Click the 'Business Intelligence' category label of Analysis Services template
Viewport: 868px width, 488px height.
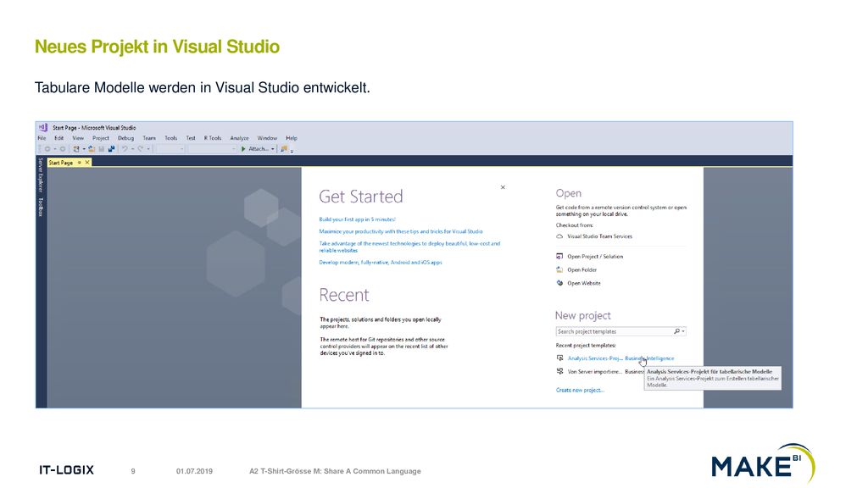click(650, 358)
